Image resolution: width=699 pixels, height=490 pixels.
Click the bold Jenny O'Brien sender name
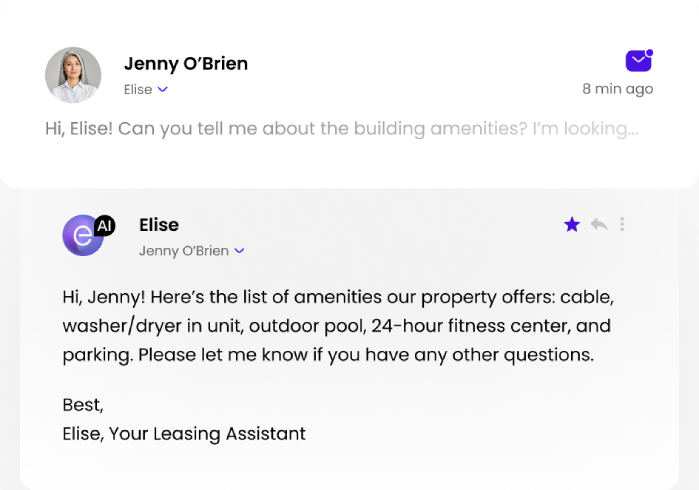(x=186, y=63)
